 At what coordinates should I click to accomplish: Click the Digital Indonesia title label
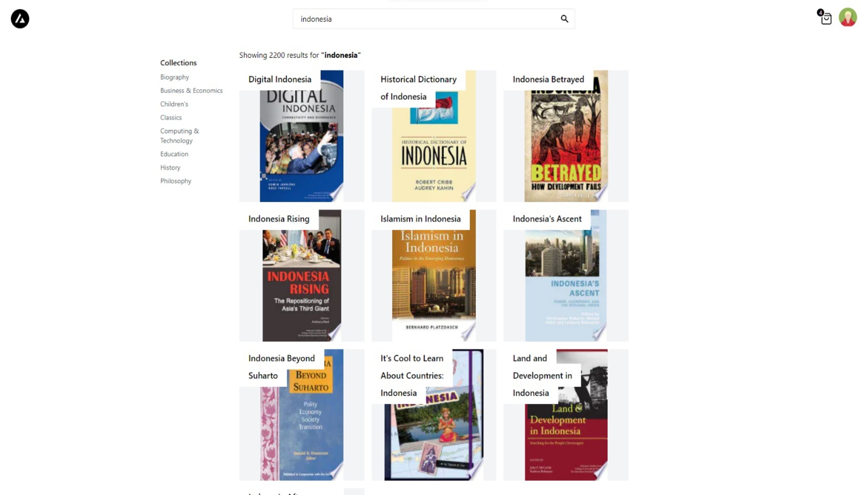coord(280,79)
